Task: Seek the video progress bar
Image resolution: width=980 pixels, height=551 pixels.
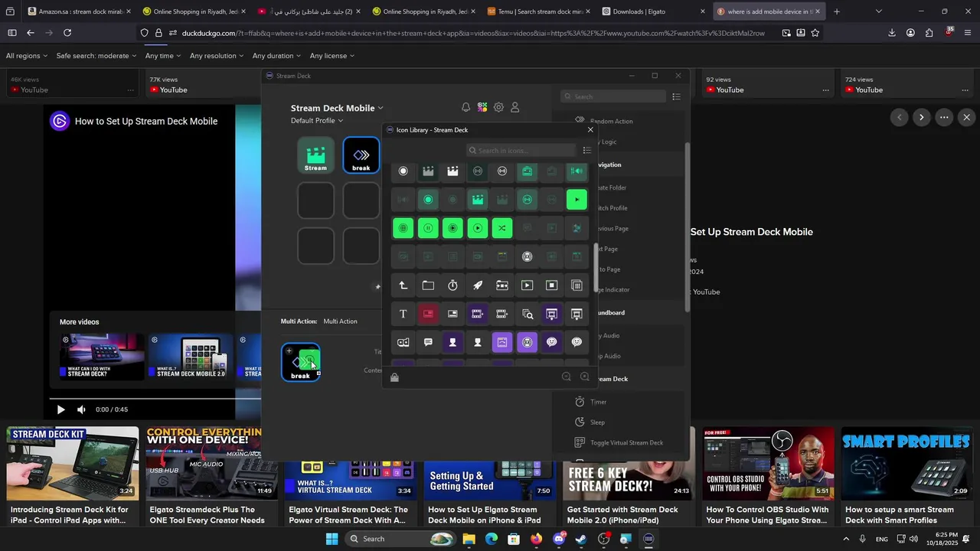Action: pos(155,399)
